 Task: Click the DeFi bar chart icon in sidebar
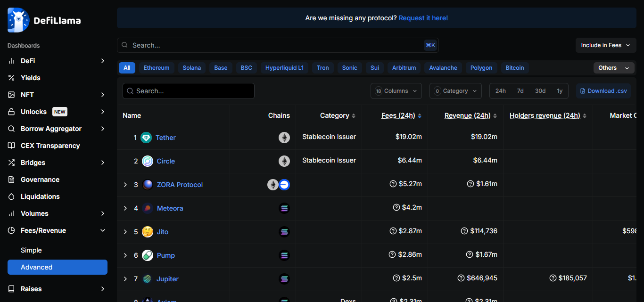[x=11, y=61]
